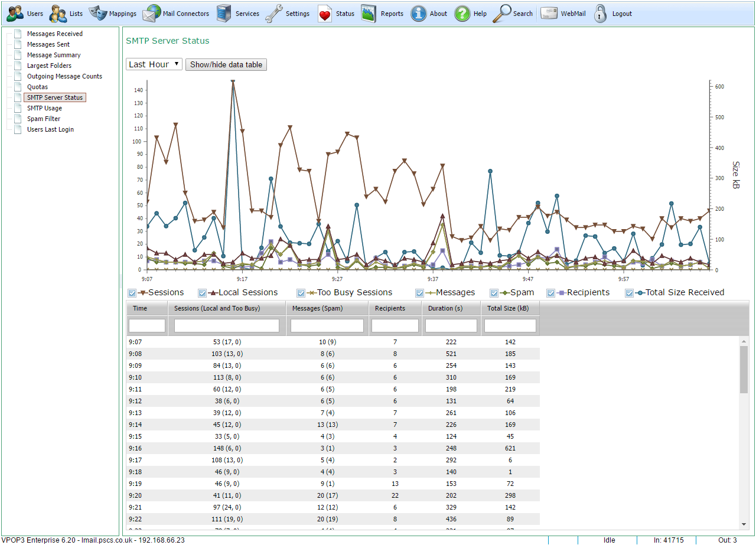The image size is (756, 545).
Task: Click the Time column filter input
Action: click(147, 325)
